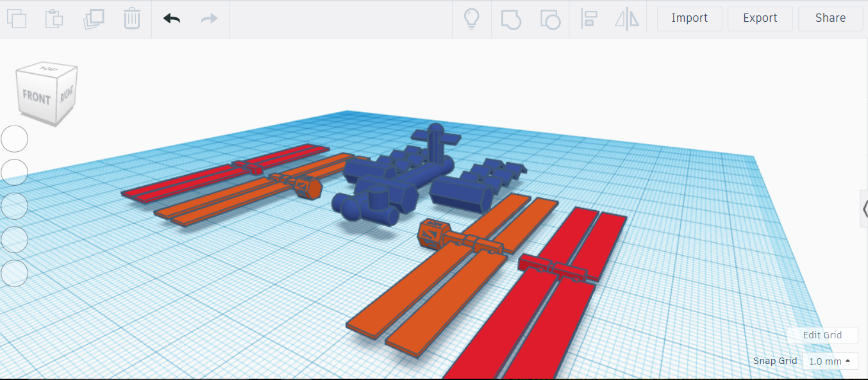Screen dimensions: 868x380
Task: Click the TOP face of view cube
Action: click(47, 67)
